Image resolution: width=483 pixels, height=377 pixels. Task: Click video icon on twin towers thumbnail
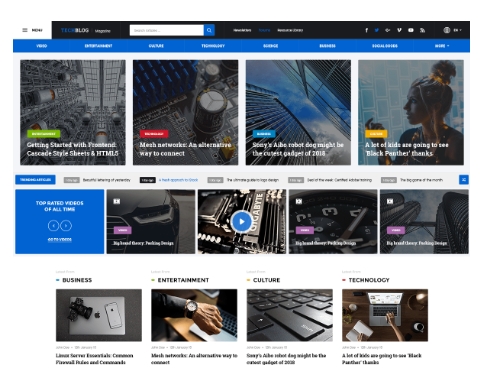390,201
